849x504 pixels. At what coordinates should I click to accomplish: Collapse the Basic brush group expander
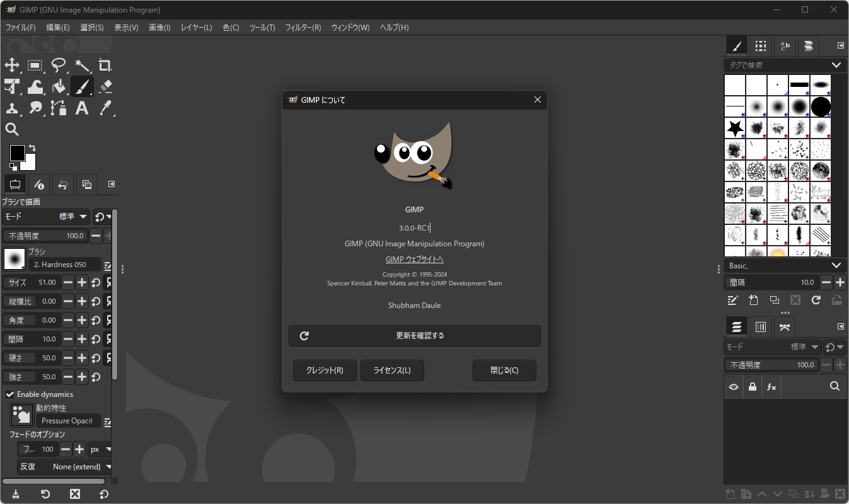pos(836,265)
